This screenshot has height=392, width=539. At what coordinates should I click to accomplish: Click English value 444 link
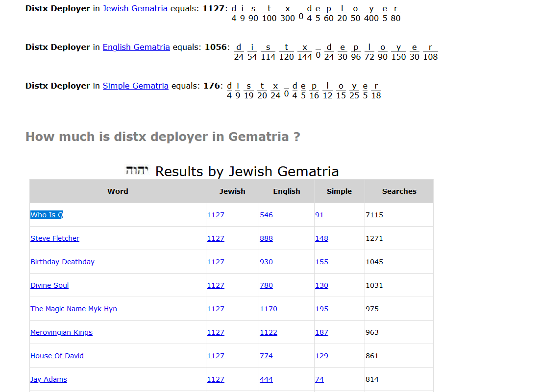(x=267, y=379)
